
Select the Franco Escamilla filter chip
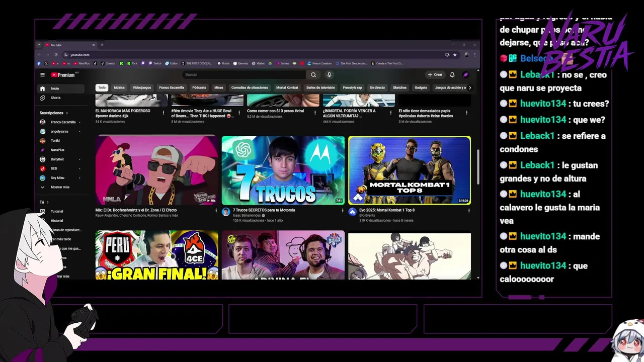(x=172, y=87)
